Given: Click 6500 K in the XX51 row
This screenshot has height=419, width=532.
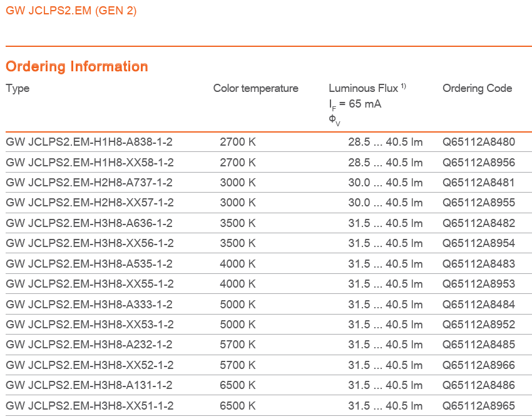Looking at the screenshot, I should (x=238, y=406).
